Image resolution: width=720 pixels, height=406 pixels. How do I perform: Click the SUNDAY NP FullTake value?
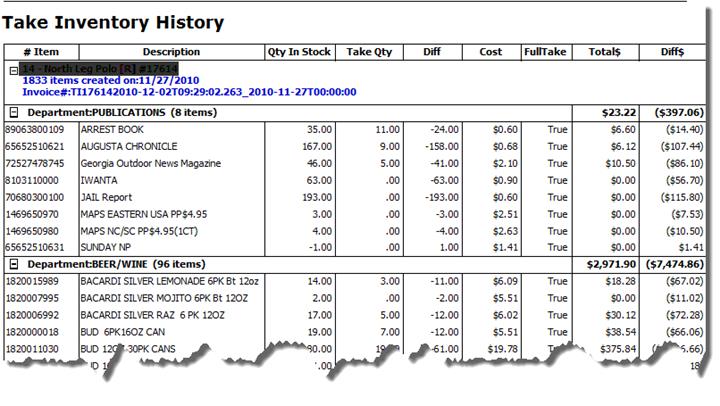point(544,247)
